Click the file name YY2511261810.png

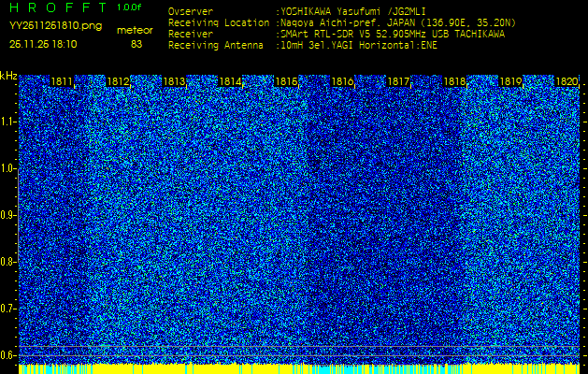tap(55, 26)
